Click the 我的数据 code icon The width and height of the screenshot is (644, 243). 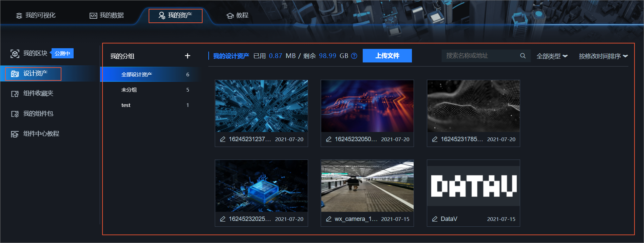click(93, 16)
